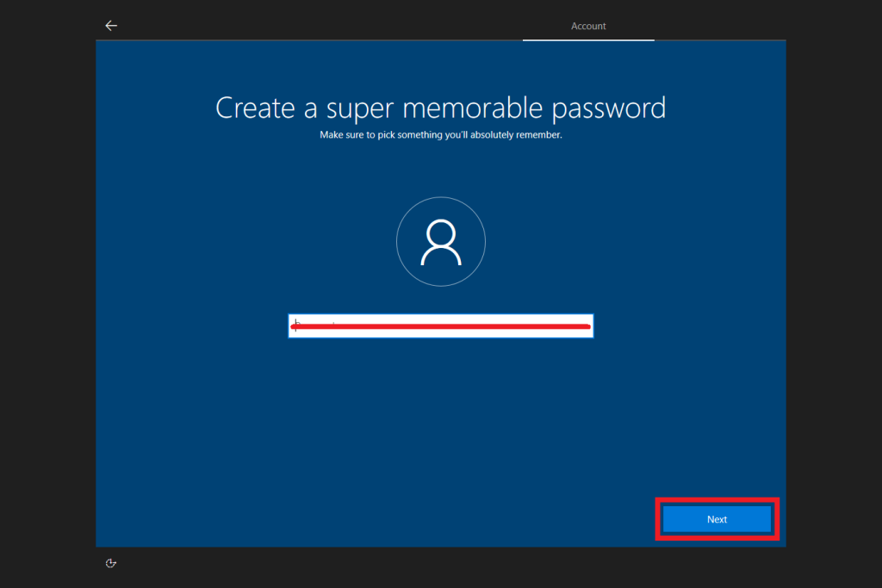This screenshot has width=882, height=588.
Task: Select the circular profile picture placeholder
Action: (440, 242)
